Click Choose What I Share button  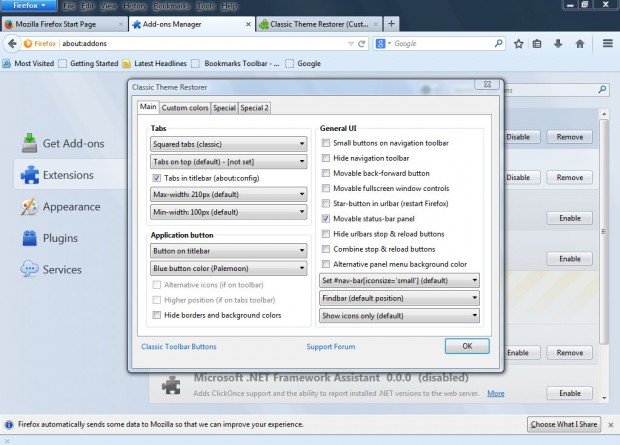pos(564,424)
